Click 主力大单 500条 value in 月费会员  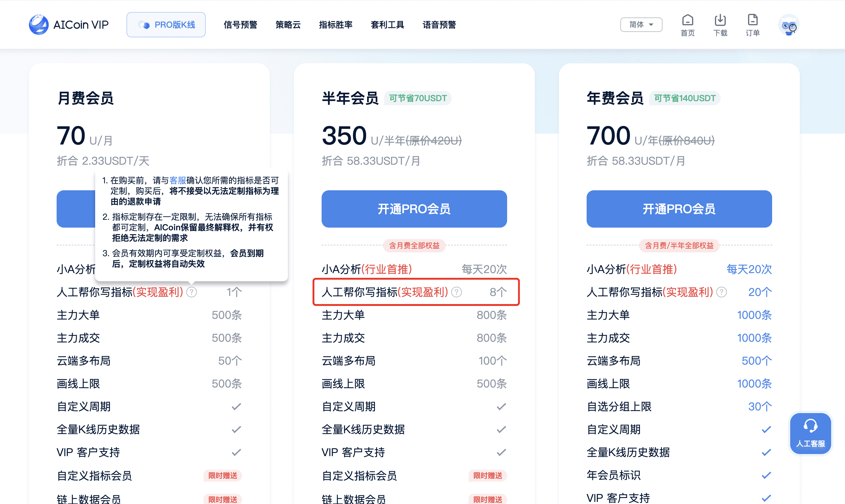pyautogui.click(x=226, y=315)
